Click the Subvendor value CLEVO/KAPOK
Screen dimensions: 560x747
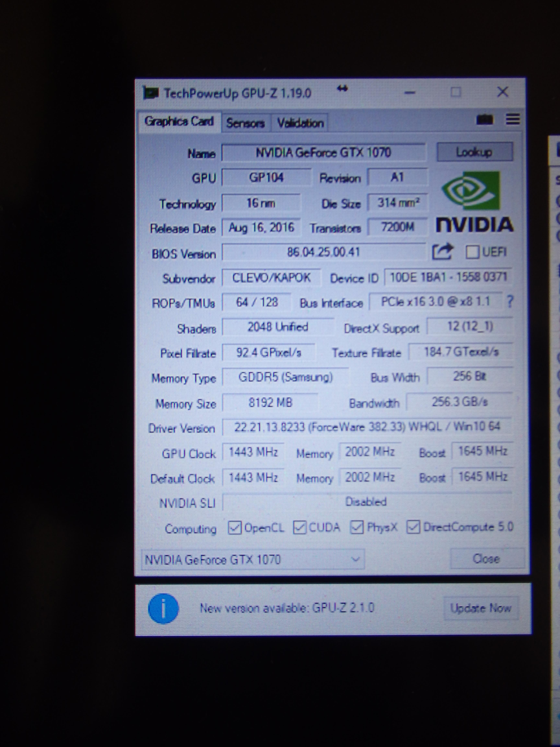click(x=271, y=278)
